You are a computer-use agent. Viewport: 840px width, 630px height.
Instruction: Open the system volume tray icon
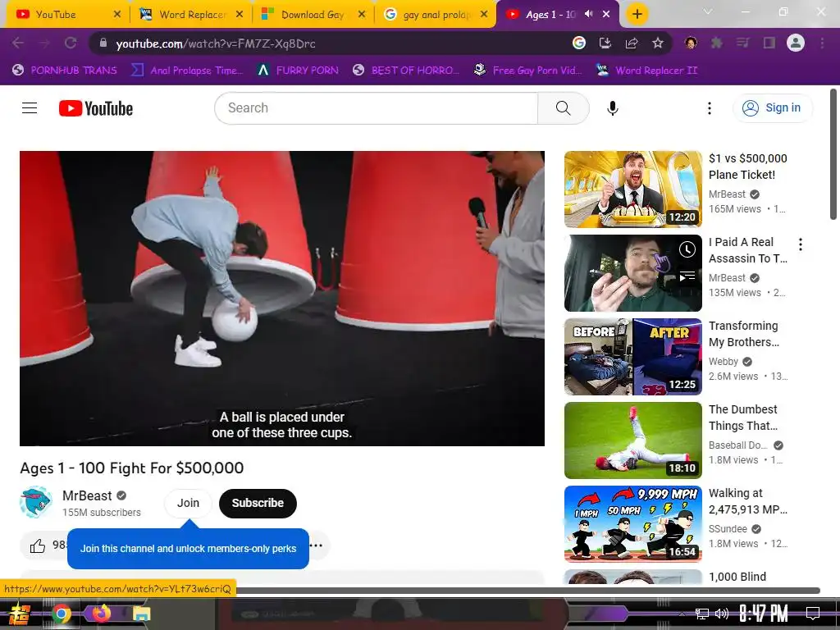[x=722, y=614]
